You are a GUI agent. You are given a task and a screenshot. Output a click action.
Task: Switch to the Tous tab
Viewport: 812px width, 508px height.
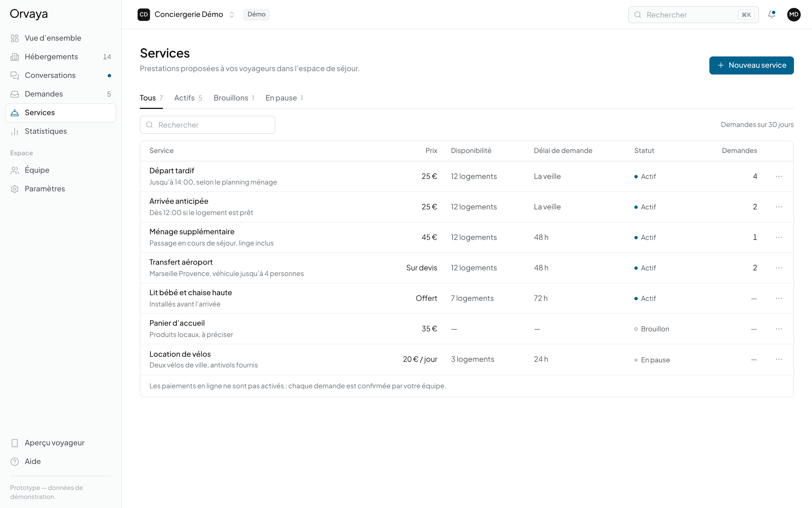pos(151,98)
